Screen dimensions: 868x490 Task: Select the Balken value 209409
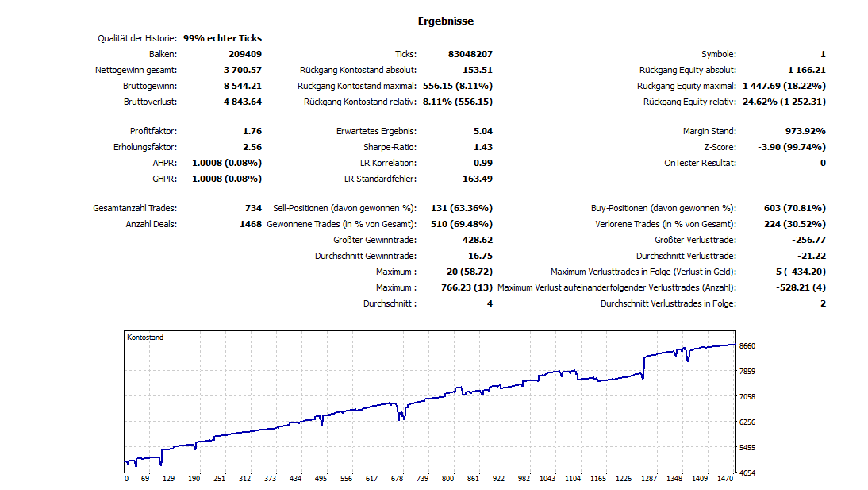244,54
